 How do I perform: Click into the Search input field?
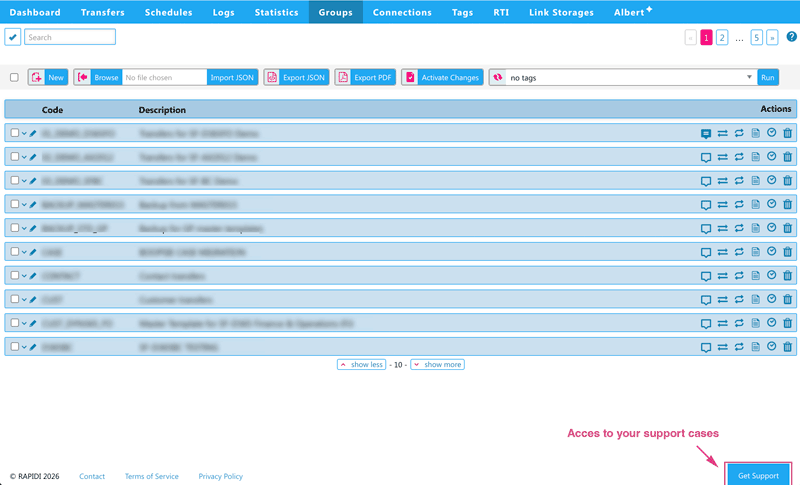70,37
